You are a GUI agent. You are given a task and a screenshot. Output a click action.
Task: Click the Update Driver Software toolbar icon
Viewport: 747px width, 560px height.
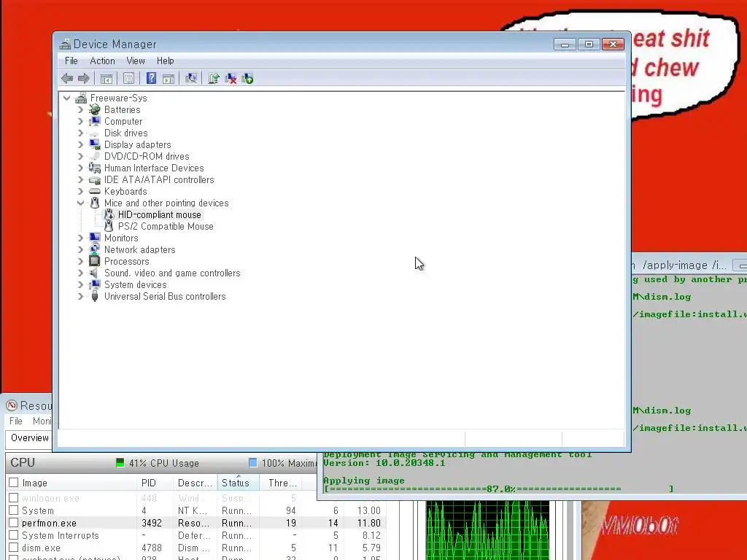pyautogui.click(x=214, y=79)
